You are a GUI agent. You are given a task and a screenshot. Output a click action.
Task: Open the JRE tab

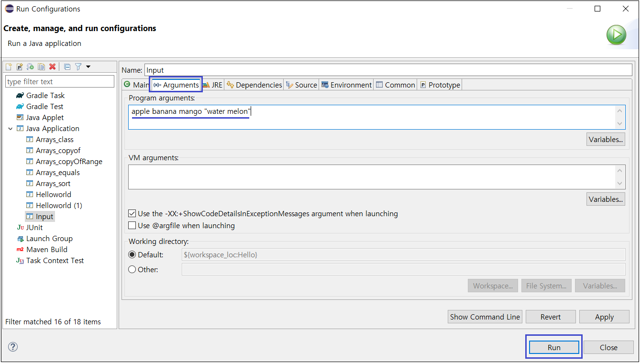coord(212,85)
